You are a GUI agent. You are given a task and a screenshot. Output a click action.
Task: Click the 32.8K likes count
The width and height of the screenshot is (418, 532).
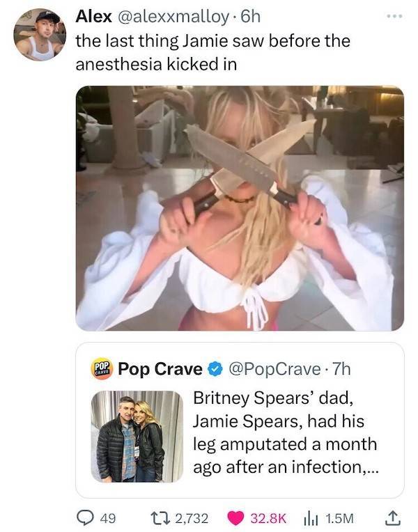pos(268,517)
